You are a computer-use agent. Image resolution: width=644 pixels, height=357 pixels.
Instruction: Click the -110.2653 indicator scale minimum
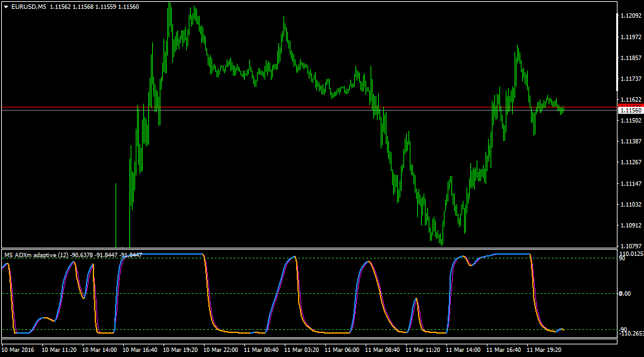coord(631,333)
